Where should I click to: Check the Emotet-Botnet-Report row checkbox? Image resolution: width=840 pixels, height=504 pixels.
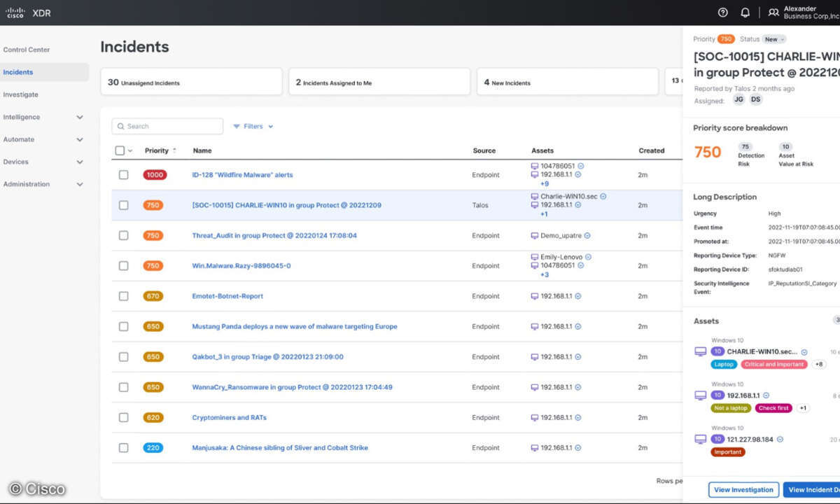pyautogui.click(x=124, y=296)
